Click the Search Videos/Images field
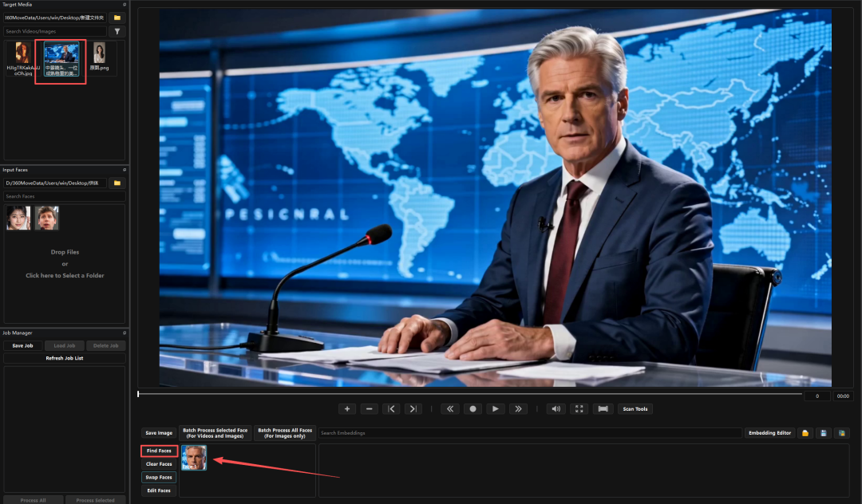This screenshot has height=504, width=862. (x=55, y=31)
